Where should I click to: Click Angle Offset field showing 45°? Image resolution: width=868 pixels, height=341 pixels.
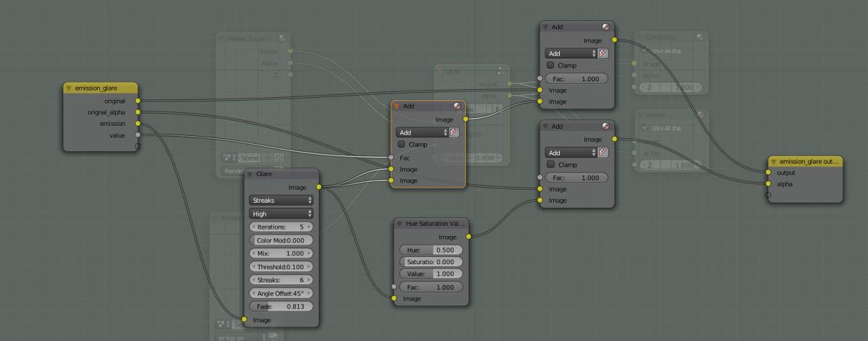281,293
